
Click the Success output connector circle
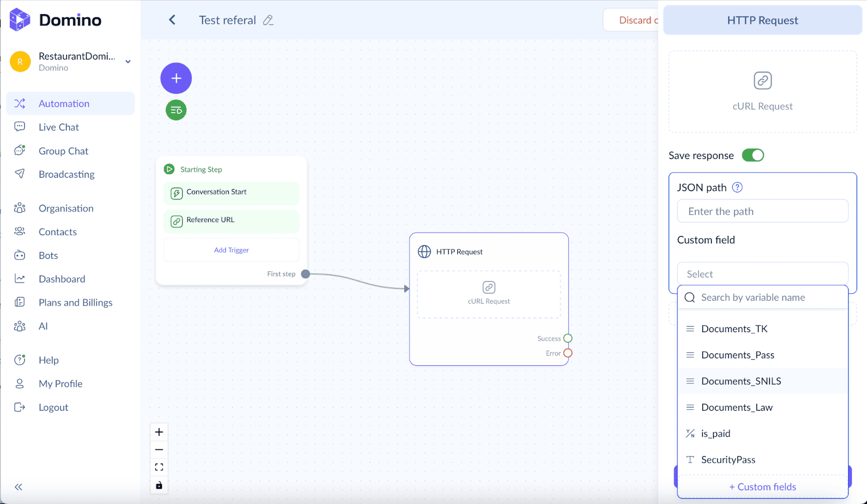click(568, 338)
